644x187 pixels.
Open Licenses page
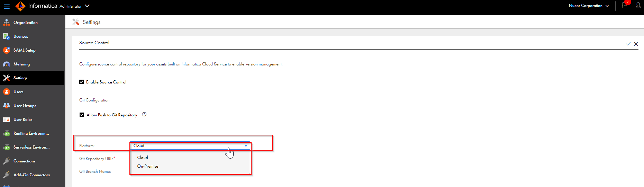tap(32, 36)
